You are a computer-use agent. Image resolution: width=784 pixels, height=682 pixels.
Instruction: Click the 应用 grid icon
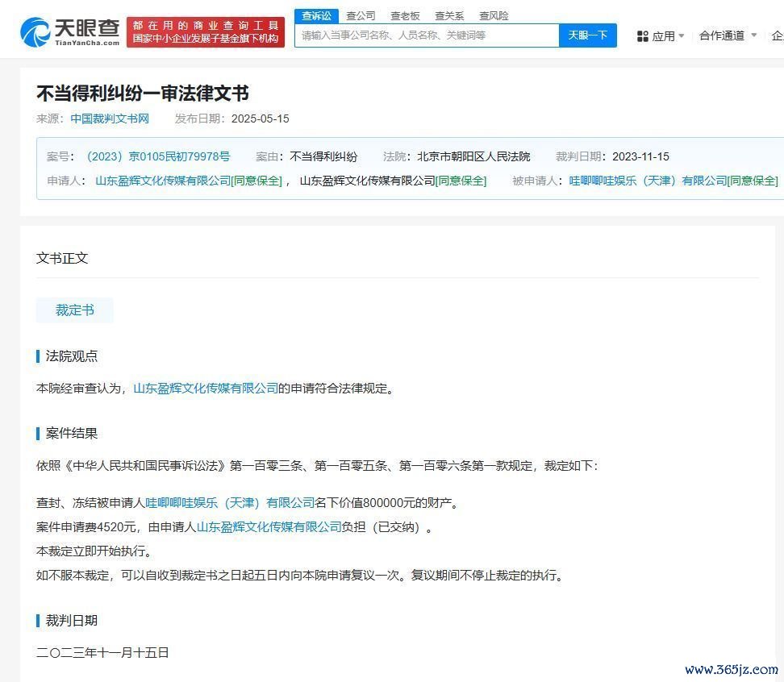tap(643, 36)
